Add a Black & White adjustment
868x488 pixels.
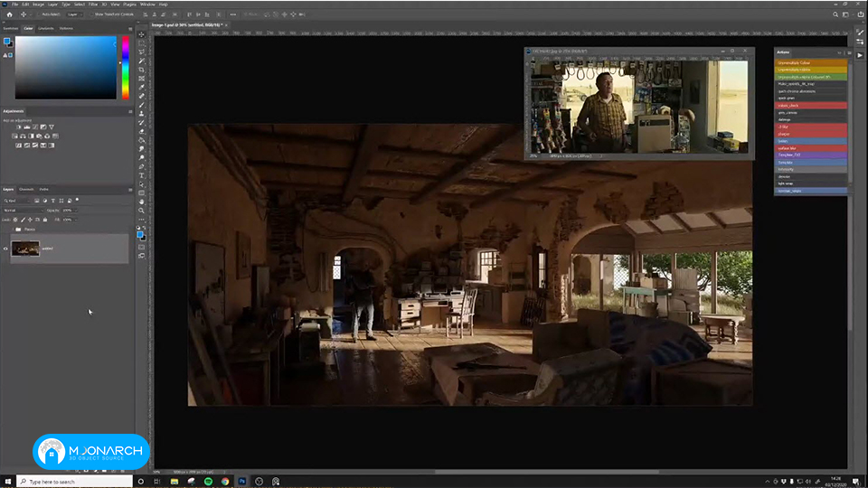pos(31,136)
